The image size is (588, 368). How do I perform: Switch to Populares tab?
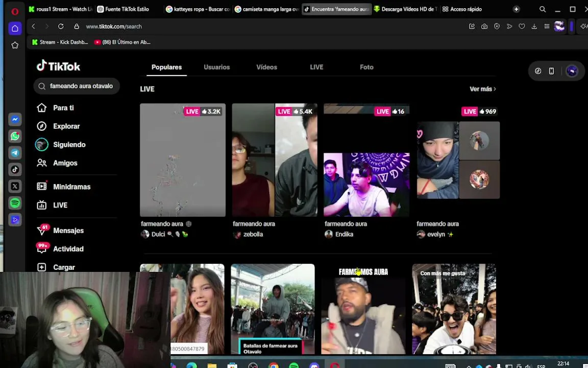[166, 67]
